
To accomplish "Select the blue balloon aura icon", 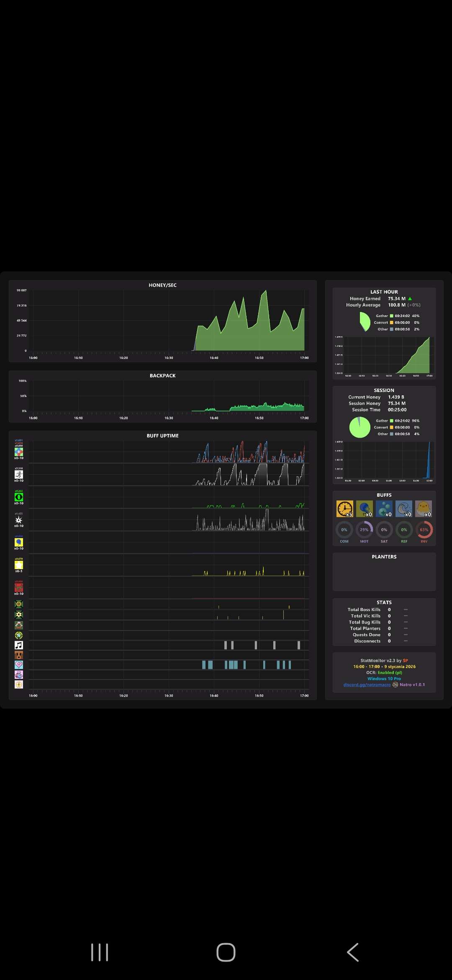I will pyautogui.click(x=19, y=543).
